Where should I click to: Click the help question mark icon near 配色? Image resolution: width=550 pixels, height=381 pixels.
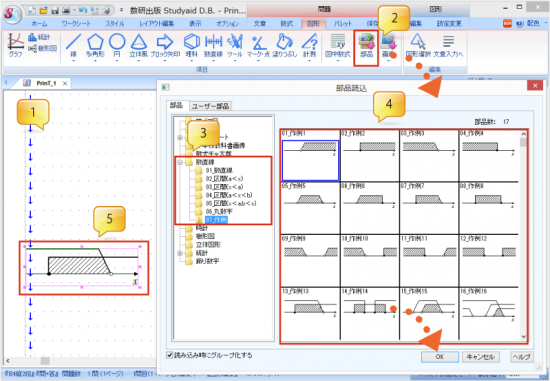[520, 23]
